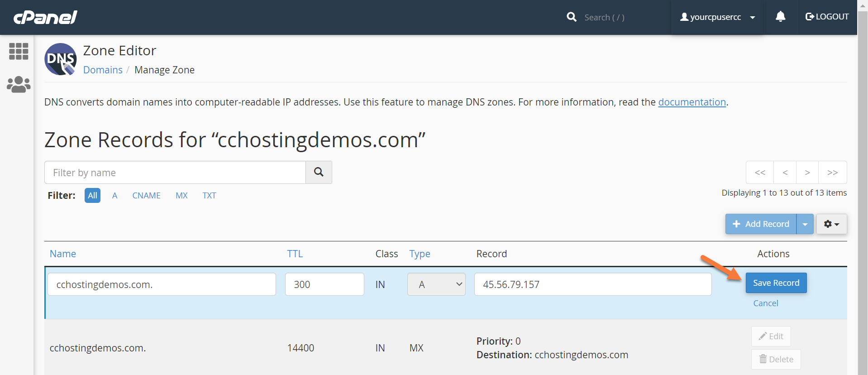Open the yourcpusercc account menu

(x=717, y=17)
